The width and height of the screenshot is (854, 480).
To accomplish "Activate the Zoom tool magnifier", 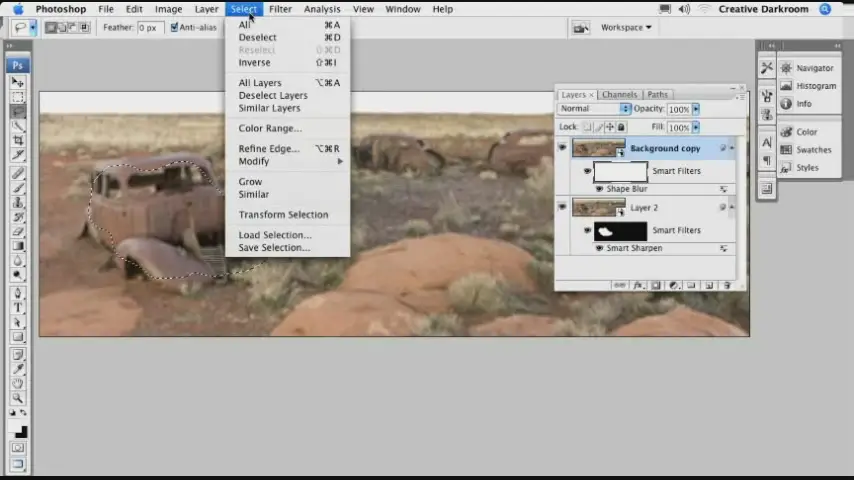I will [18, 398].
